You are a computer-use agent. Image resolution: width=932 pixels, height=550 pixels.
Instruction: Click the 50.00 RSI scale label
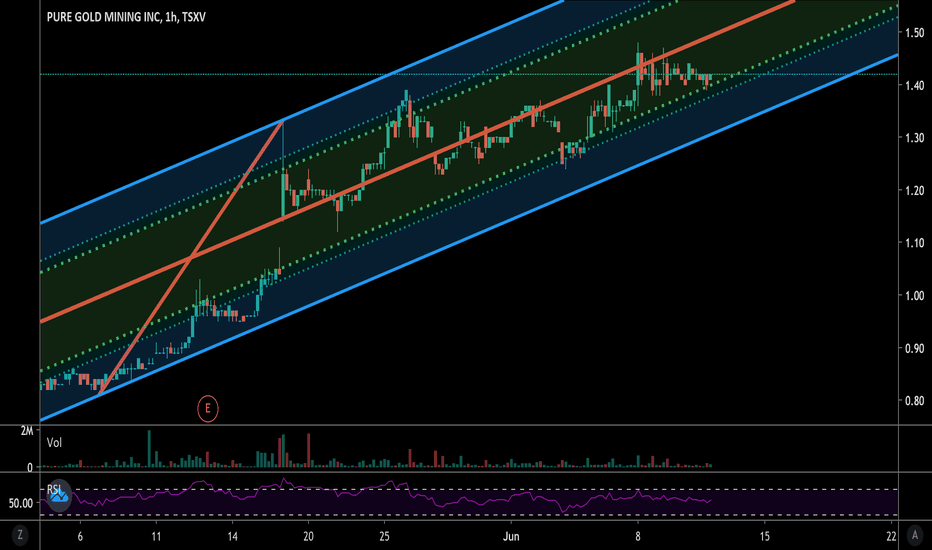[x=21, y=504]
